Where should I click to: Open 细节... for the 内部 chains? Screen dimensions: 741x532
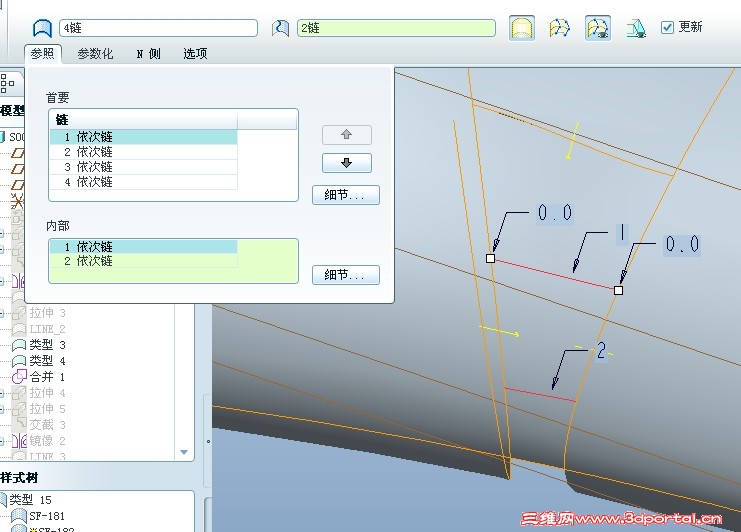[345, 275]
